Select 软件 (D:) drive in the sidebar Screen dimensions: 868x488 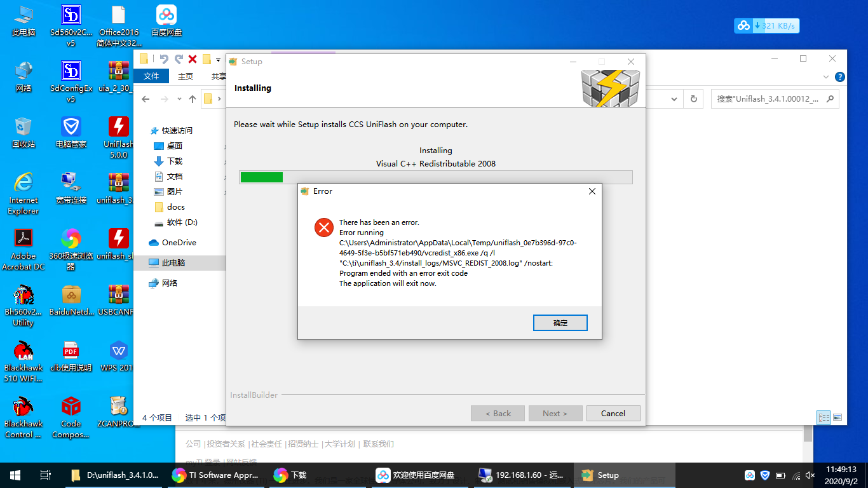click(176, 222)
